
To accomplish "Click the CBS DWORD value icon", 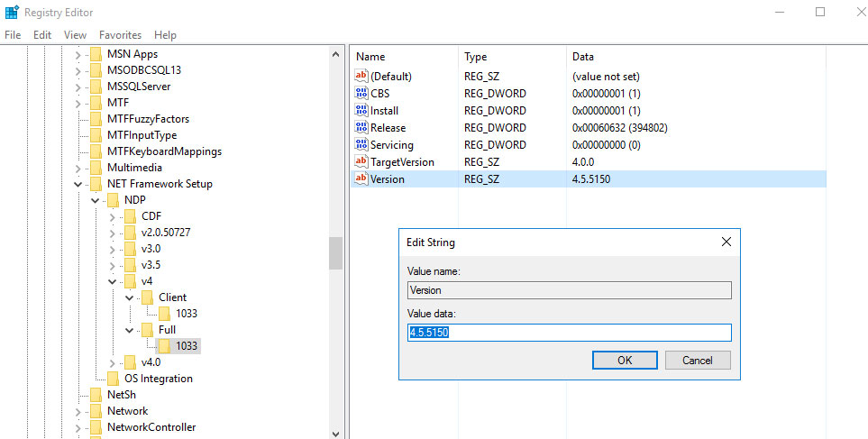I will (x=361, y=93).
